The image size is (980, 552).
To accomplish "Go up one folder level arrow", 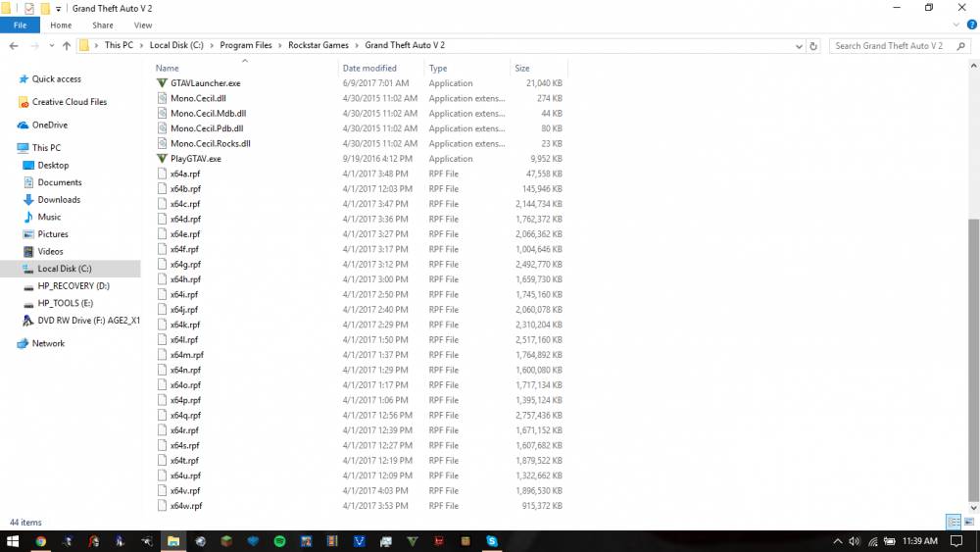I will (x=67, y=46).
